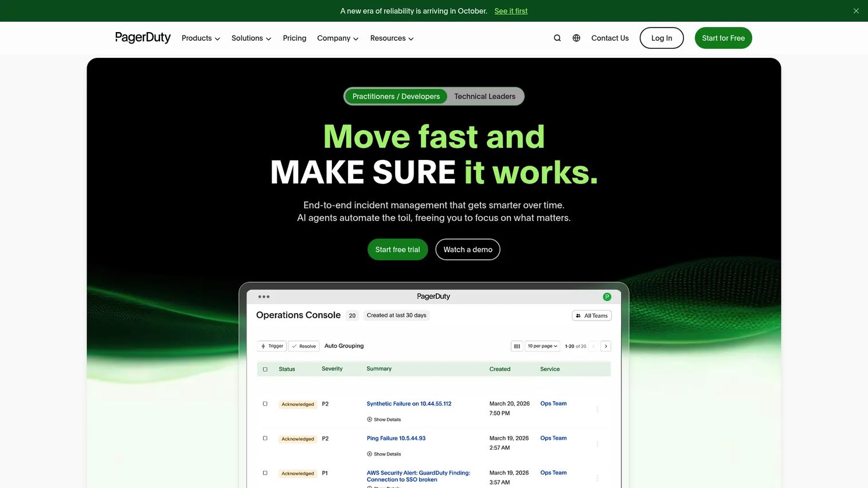868x488 pixels.
Task: Open the AWS Security Alert GuardDuty incident
Action: tap(419, 476)
